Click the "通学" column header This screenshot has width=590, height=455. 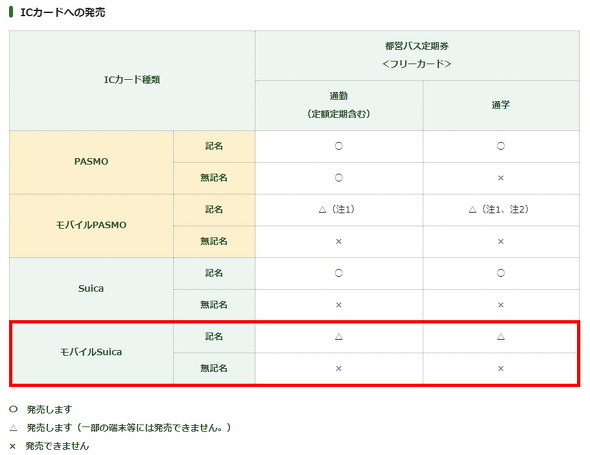tap(501, 105)
